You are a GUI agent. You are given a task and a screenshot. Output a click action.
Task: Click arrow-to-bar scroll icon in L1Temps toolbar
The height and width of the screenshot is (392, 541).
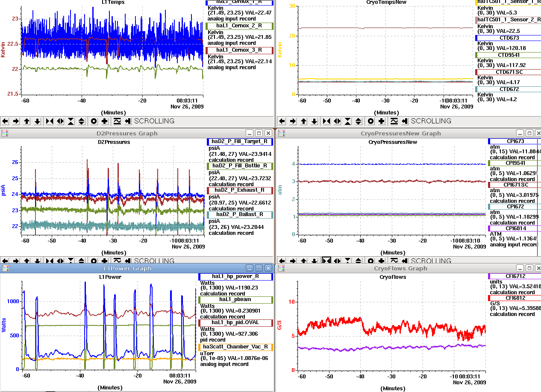point(128,121)
